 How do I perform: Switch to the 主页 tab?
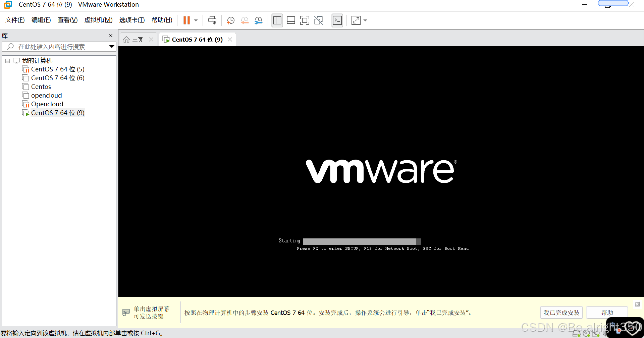point(137,39)
